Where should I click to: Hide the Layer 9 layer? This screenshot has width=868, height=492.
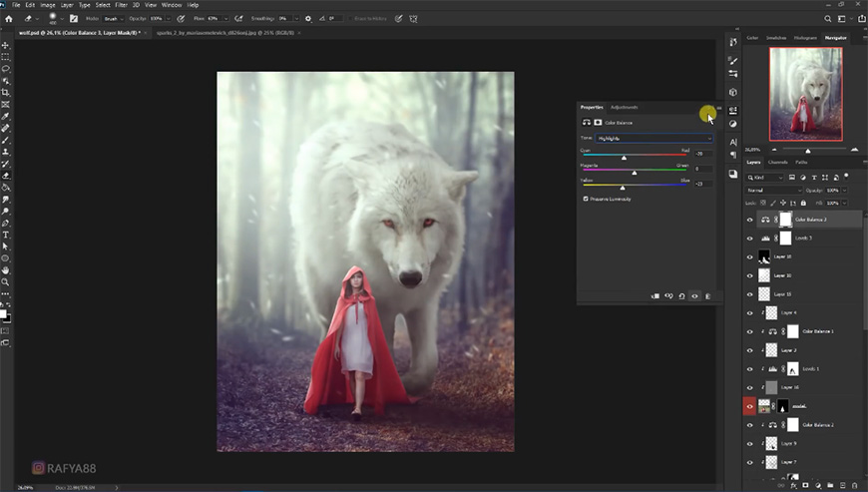pyautogui.click(x=750, y=444)
